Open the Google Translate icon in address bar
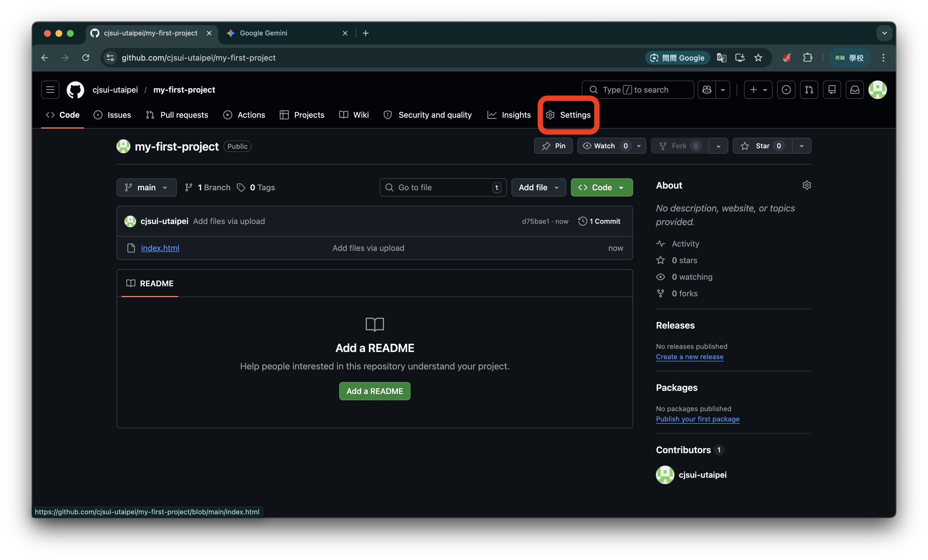Image resolution: width=928 pixels, height=560 pixels. (x=721, y=58)
